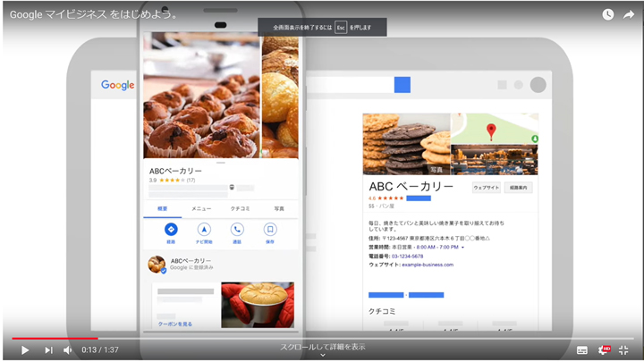Click the 8:00 AM - 7:00 PM hours text
644x362 pixels.
(x=437, y=248)
